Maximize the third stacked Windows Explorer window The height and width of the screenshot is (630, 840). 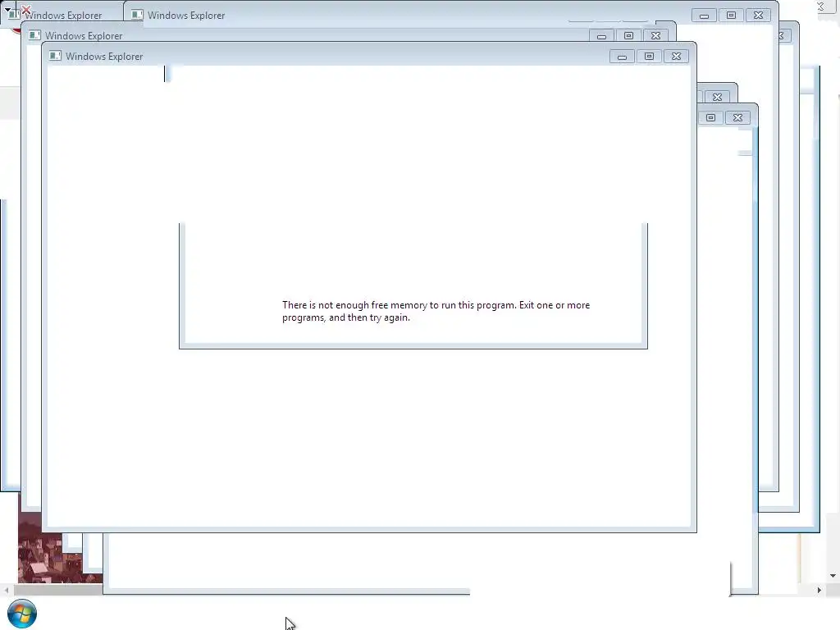(731, 16)
